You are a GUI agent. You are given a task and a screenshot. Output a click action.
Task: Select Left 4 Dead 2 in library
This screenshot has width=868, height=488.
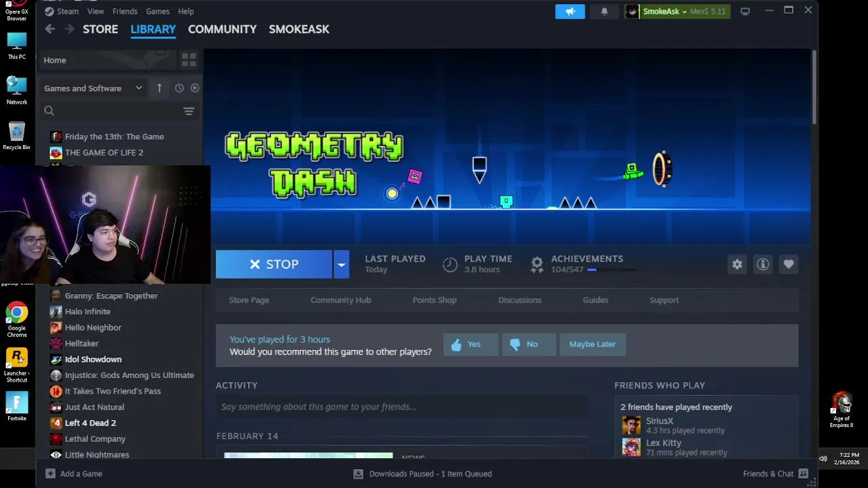point(90,423)
